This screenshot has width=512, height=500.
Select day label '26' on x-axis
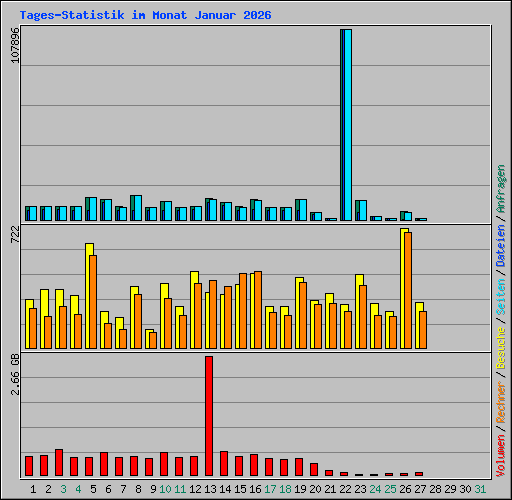405,489
